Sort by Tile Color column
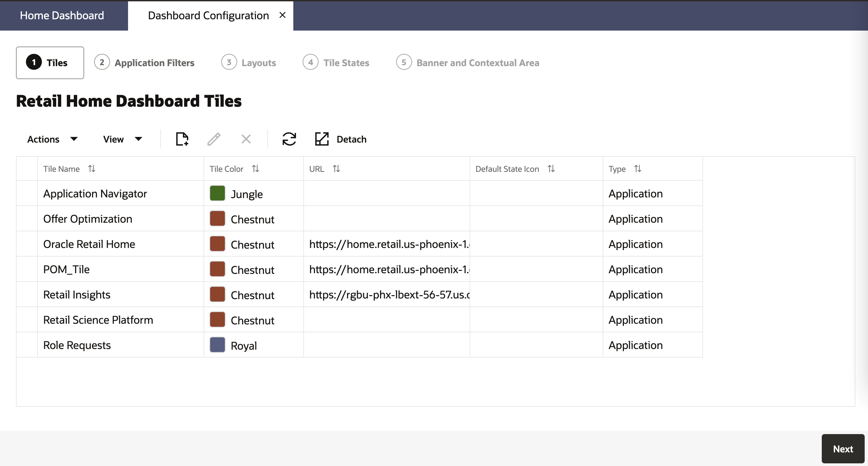This screenshot has width=868, height=466. [255, 169]
